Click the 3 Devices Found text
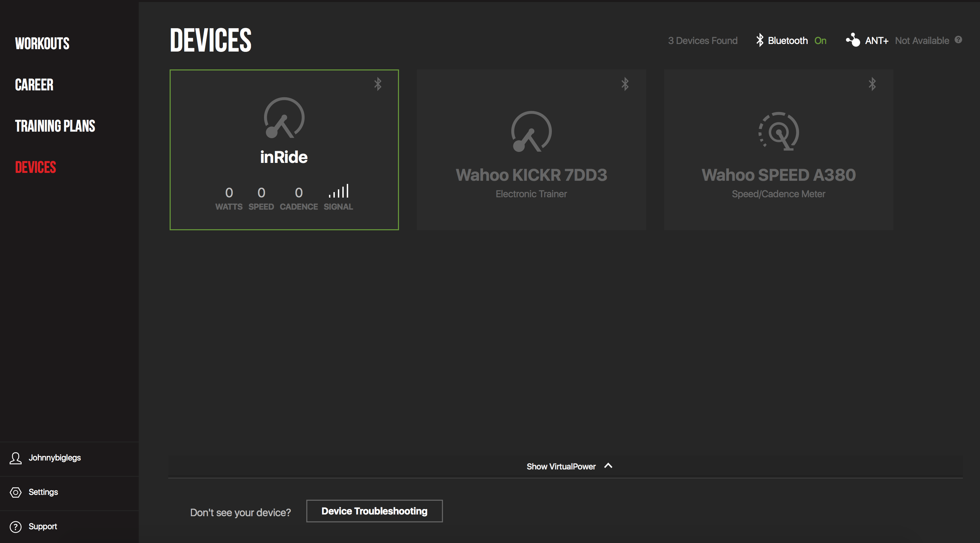Image resolution: width=980 pixels, height=543 pixels. pos(703,41)
